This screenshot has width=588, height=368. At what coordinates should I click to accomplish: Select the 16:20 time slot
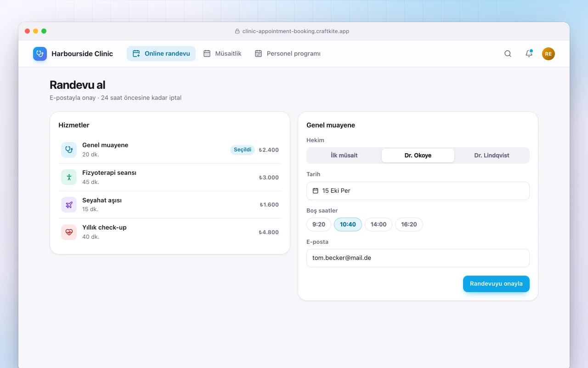(x=409, y=224)
